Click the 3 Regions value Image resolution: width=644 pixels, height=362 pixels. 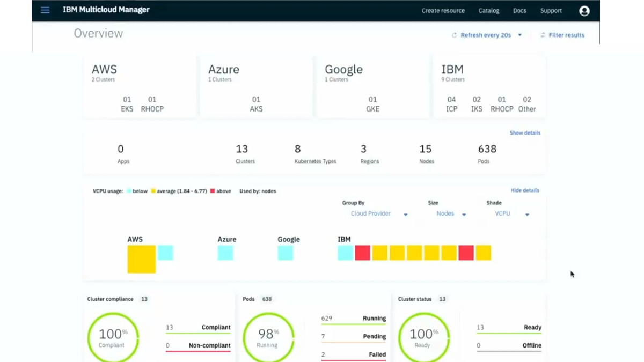click(370, 154)
